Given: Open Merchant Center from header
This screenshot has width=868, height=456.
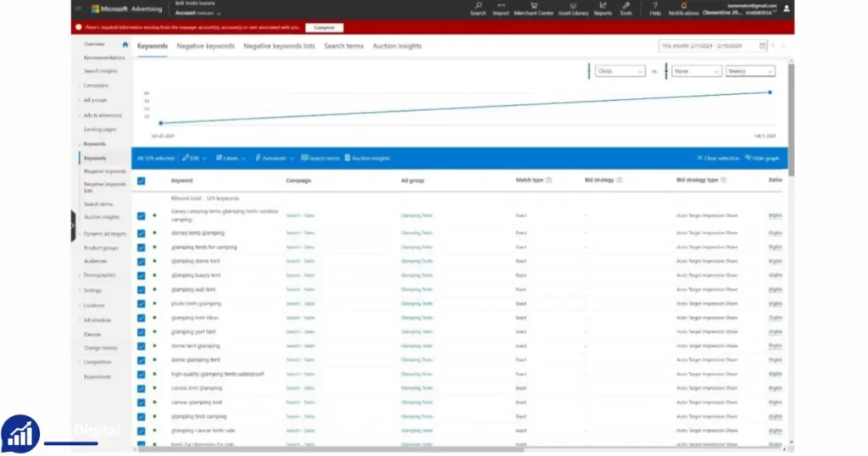Looking at the screenshot, I should [534, 8].
